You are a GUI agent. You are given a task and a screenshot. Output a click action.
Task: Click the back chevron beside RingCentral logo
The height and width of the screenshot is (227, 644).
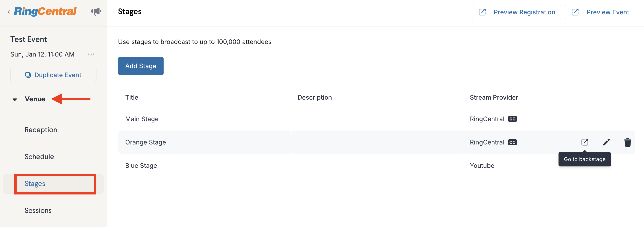coord(9,12)
